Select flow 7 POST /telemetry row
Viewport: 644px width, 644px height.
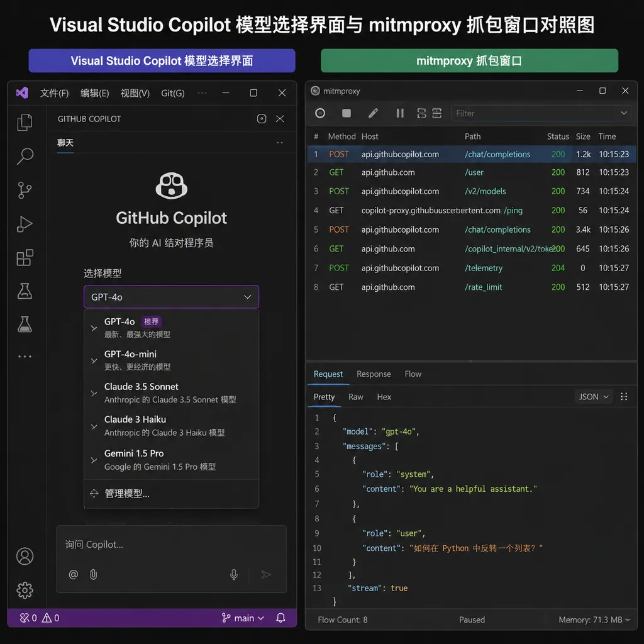(x=472, y=268)
